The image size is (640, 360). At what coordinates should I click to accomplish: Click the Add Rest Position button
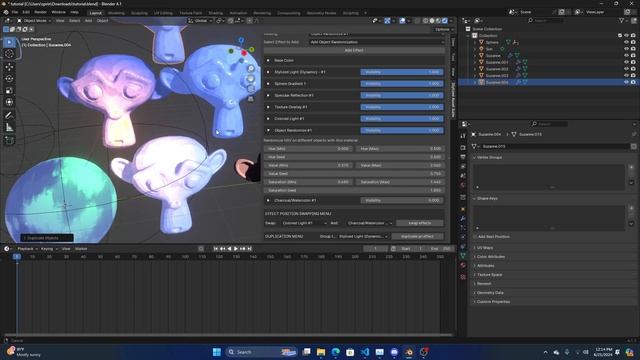[493, 237]
